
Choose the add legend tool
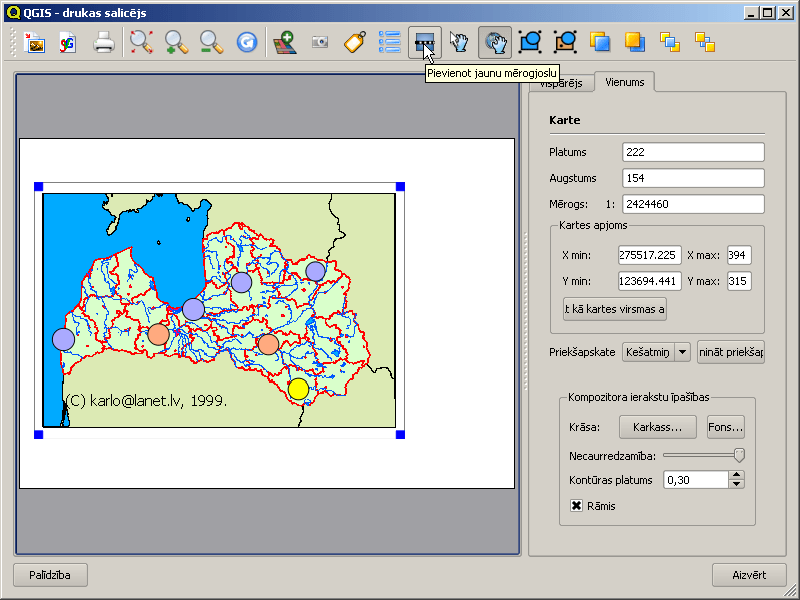click(390, 43)
